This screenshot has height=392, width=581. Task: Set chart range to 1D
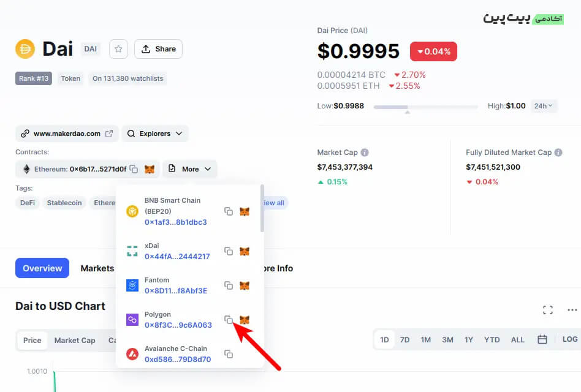pos(384,339)
